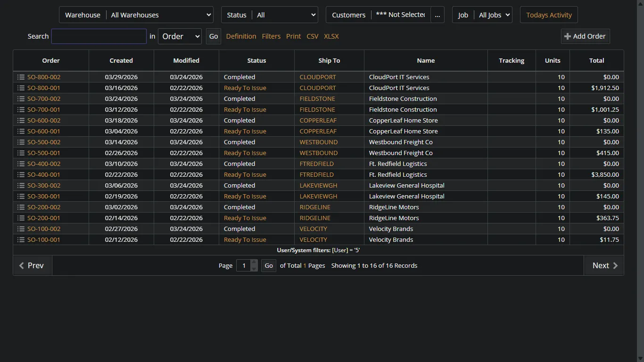Open order SO-400-001
The image size is (644, 362).
pyautogui.click(x=44, y=174)
